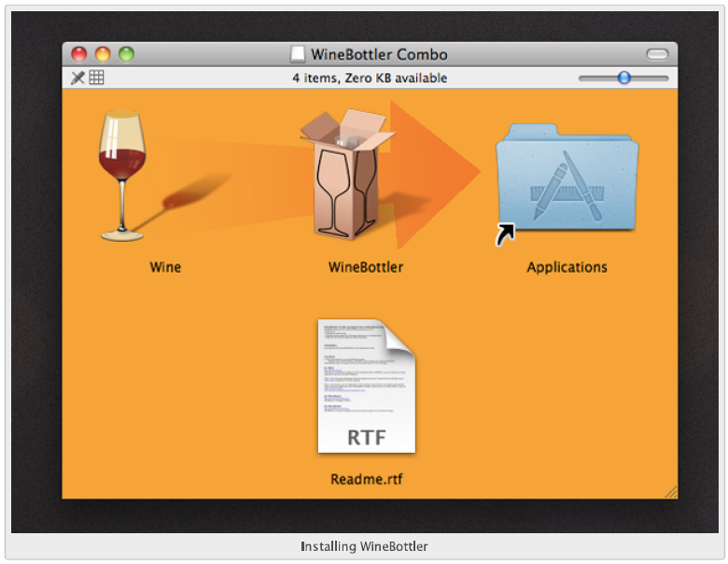Viewport: 728px width, 564px height.
Task: Click the crossed-out pencil icon
Action: point(77,78)
